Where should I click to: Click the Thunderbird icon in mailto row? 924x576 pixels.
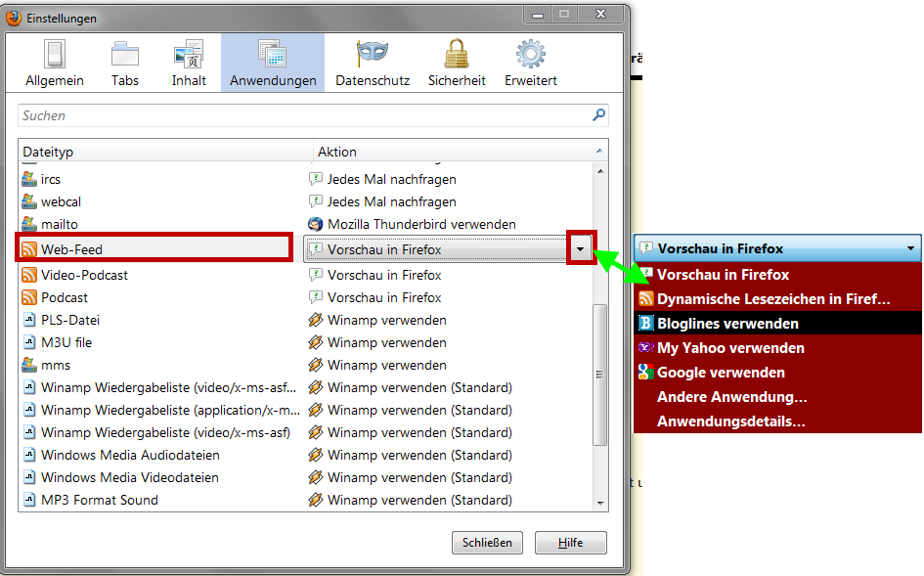[x=316, y=224]
